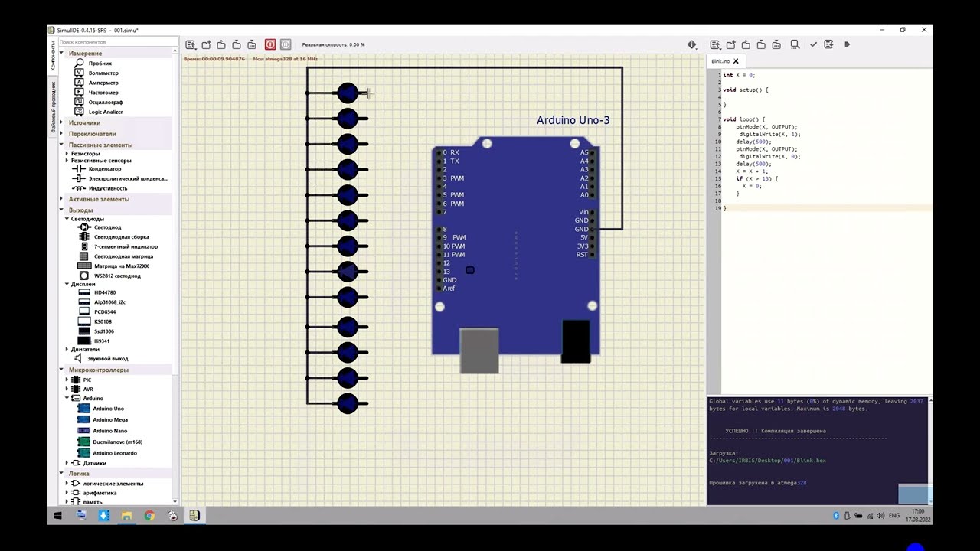Screen dimensions: 980x551
Task: Select Звуковой выход in the component tree
Action: click(107, 358)
